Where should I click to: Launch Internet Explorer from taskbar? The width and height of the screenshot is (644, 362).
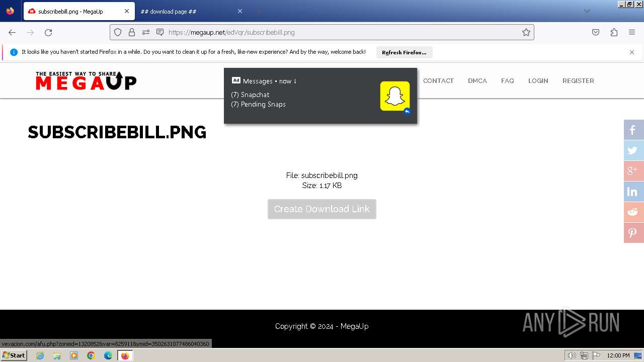coord(40,355)
